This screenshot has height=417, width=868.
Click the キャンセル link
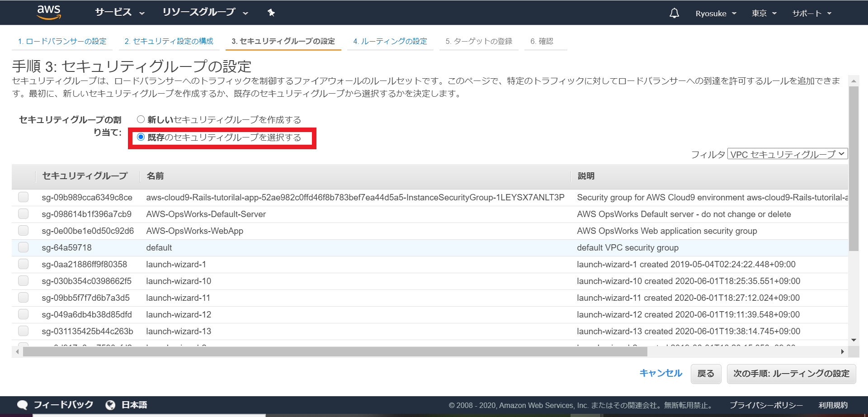(x=661, y=373)
